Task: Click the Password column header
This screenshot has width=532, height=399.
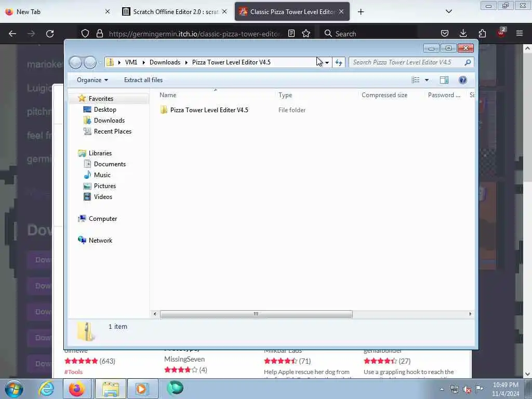Action: (444, 95)
